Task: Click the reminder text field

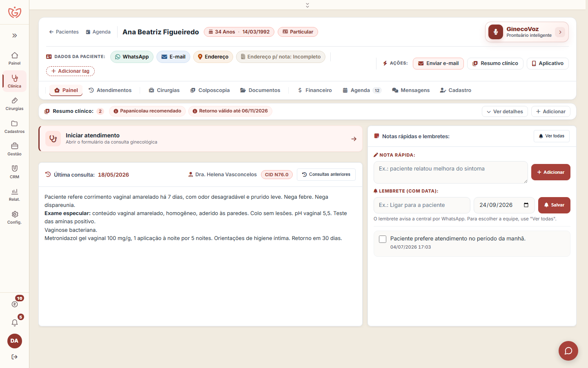Action: pos(422,205)
